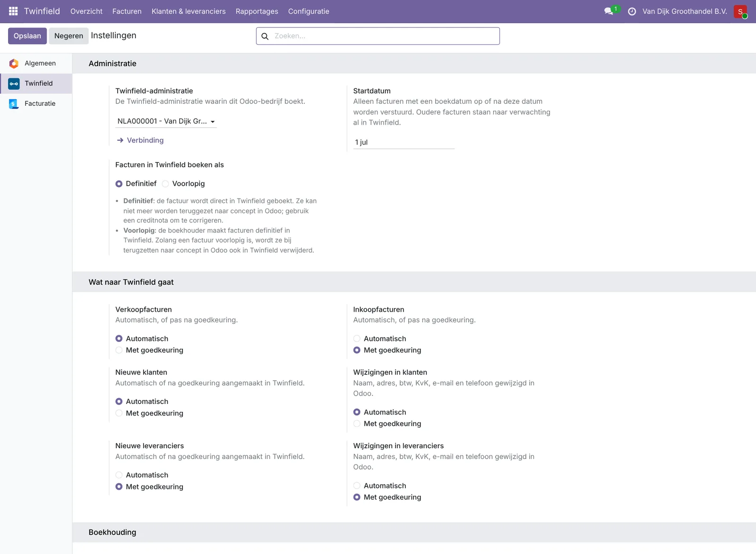Screen dimensions: 756x554
Task: Click the Twinfield sidebar icon
Action: point(14,84)
